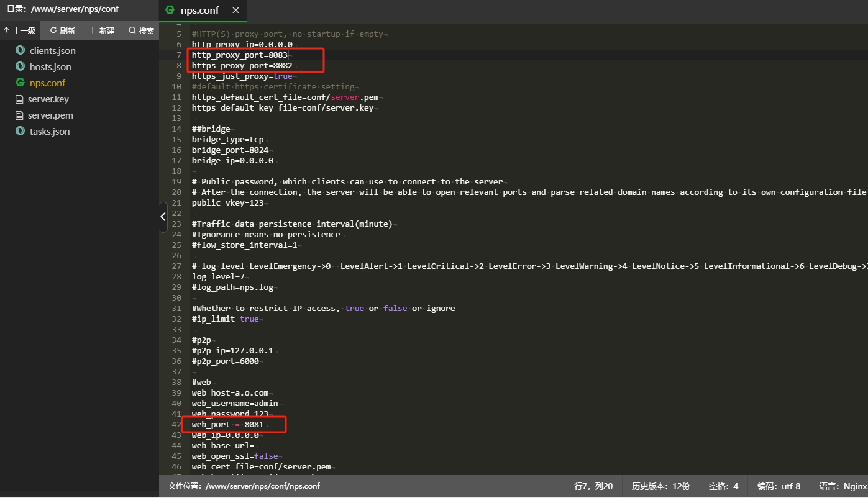
Task: Open file search with 搜索
Action: (x=142, y=30)
